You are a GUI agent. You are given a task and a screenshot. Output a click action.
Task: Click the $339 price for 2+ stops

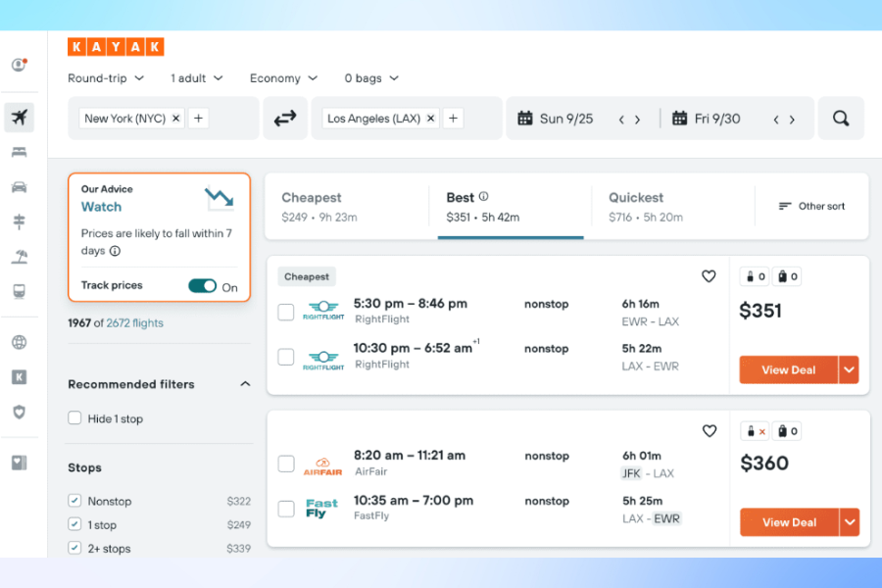238,549
